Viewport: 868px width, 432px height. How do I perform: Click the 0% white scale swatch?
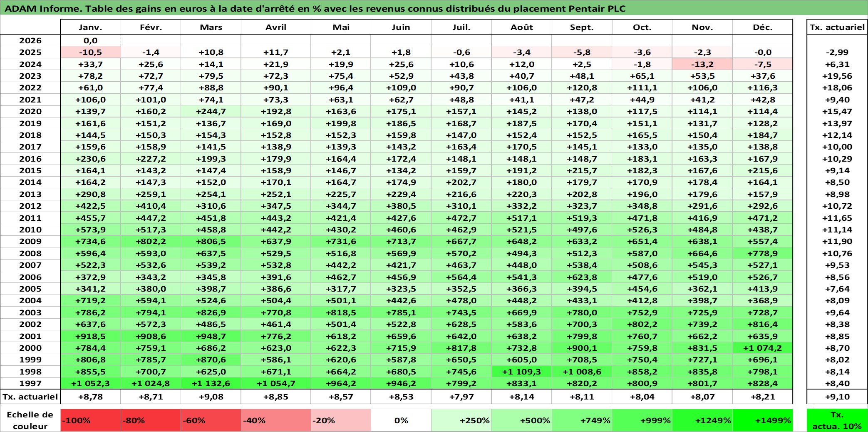(x=401, y=420)
